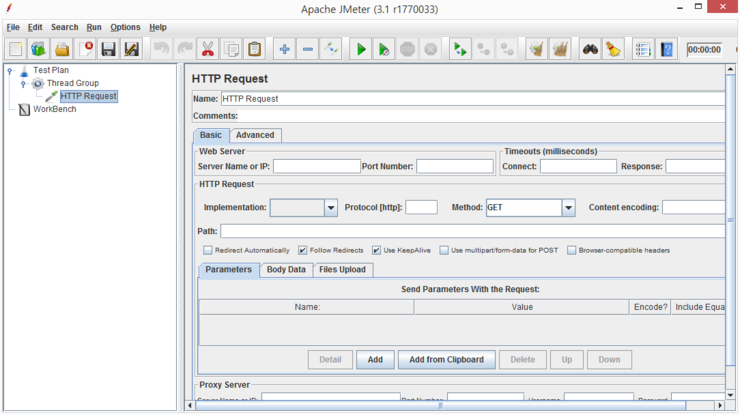740x415 pixels.
Task: Click the Copy icon
Action: pos(231,49)
